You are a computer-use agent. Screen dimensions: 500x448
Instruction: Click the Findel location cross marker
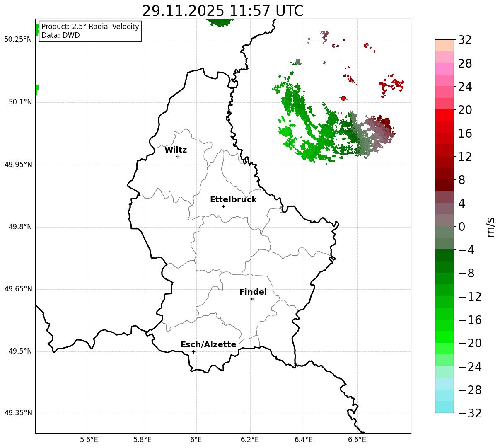coord(253,299)
